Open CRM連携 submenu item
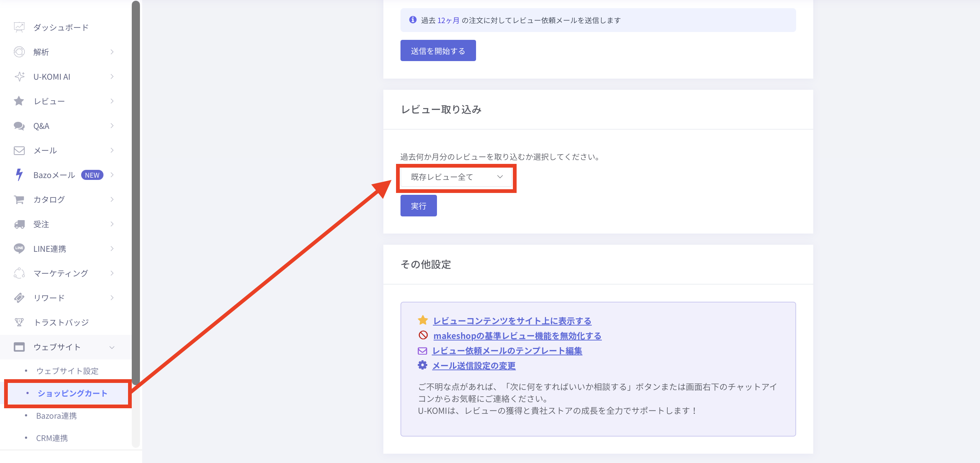The height and width of the screenshot is (463, 980). 52,438
